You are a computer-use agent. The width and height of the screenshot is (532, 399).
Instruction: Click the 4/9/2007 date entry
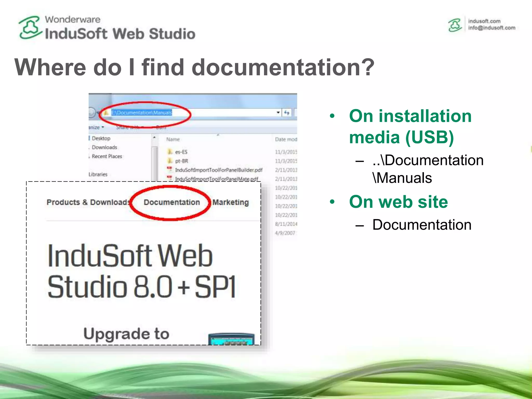285,233
